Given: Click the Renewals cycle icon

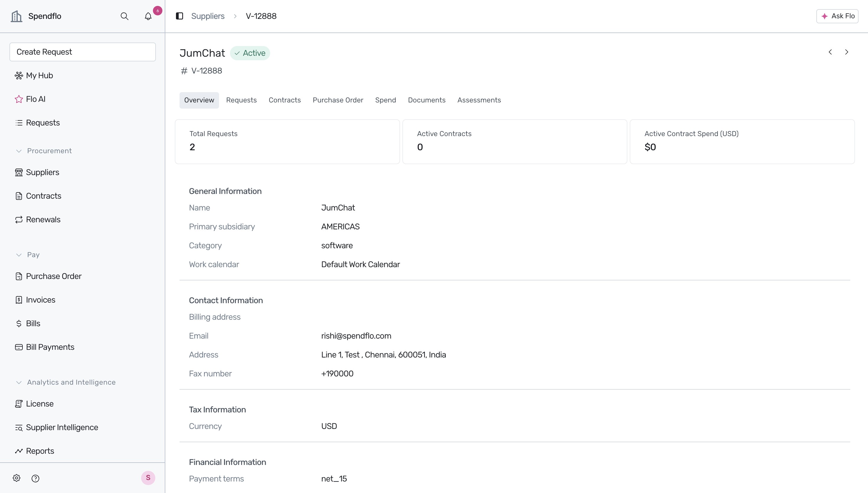Looking at the screenshot, I should (19, 219).
